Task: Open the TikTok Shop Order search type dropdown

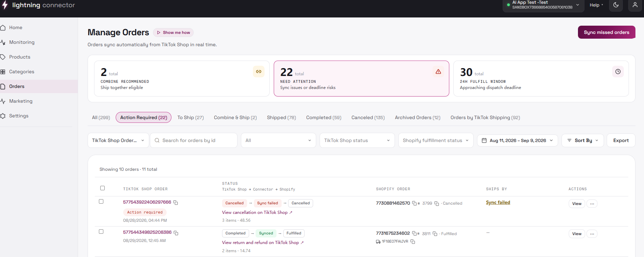Action: click(x=118, y=140)
